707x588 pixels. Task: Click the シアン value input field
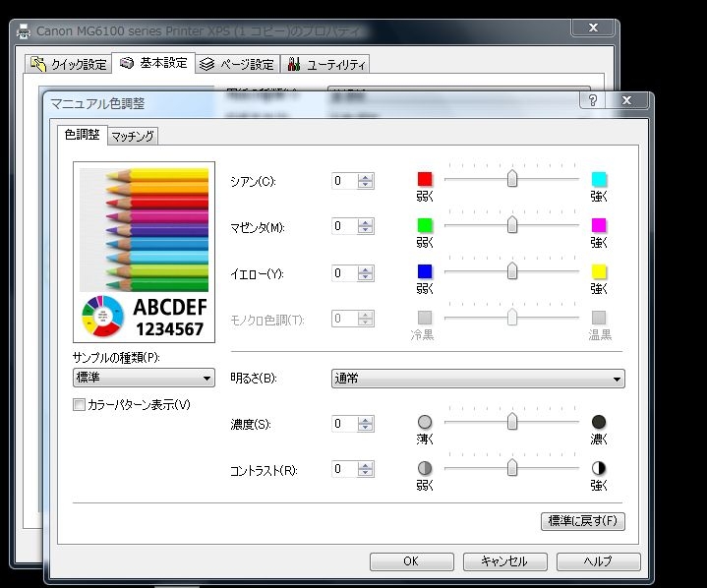point(344,181)
